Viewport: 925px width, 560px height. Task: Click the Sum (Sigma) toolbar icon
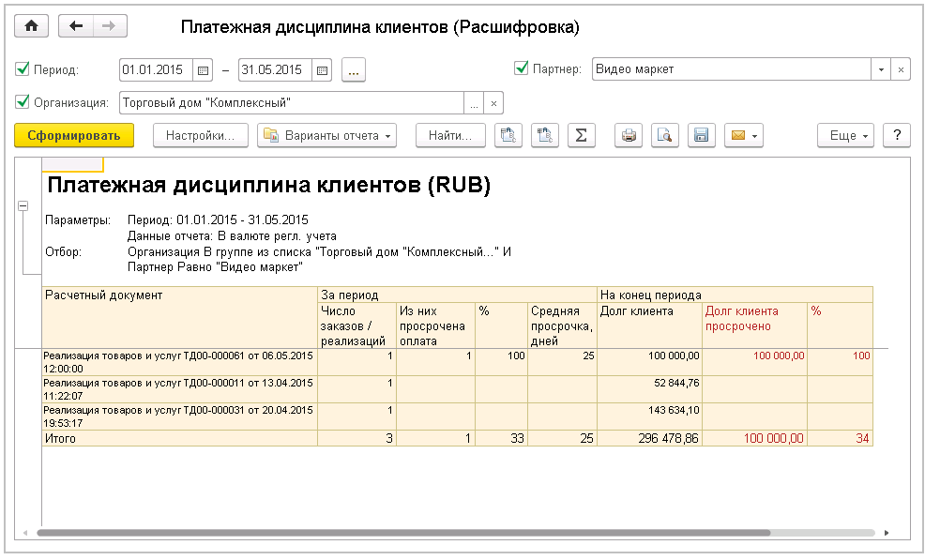tap(581, 136)
